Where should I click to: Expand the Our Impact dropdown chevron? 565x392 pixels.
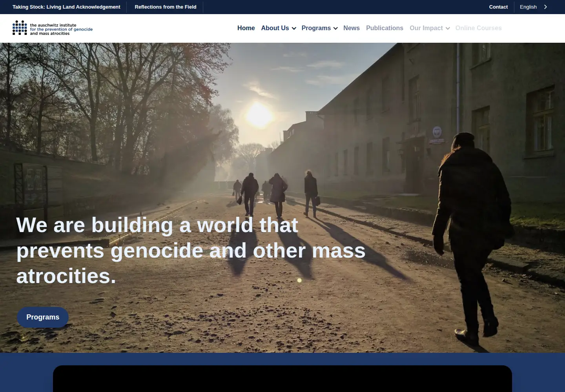point(448,29)
